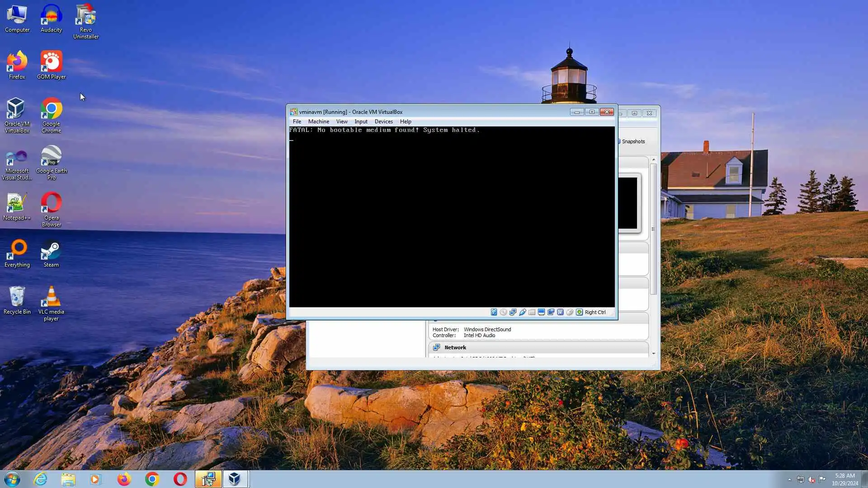Screen dimensions: 868x488
Task: Open the View menu
Action: [x=342, y=122]
